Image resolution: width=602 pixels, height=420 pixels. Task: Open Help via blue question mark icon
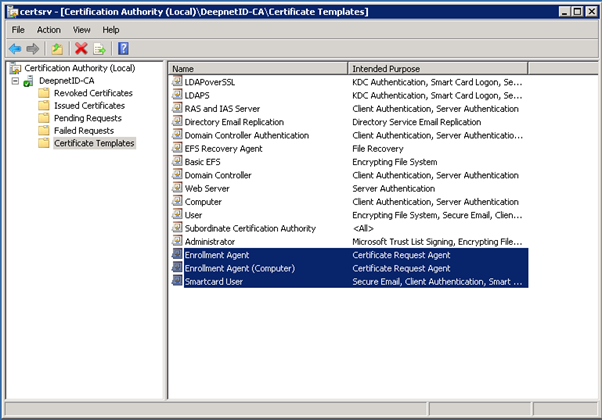[123, 48]
